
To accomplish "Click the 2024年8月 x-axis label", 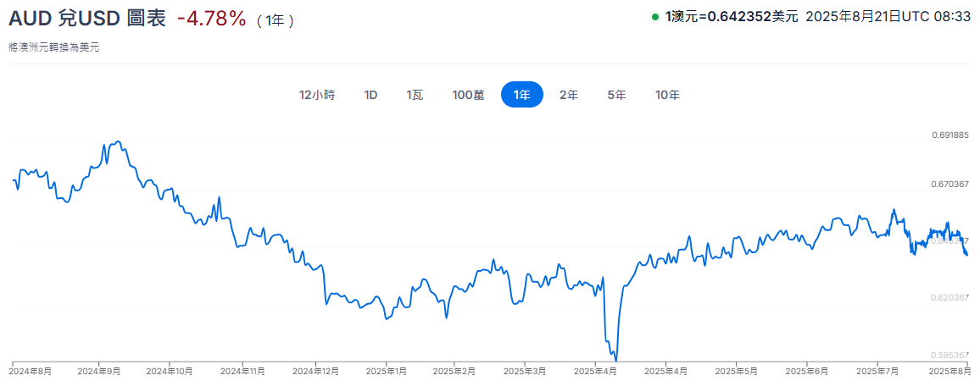I will pos(31,371).
